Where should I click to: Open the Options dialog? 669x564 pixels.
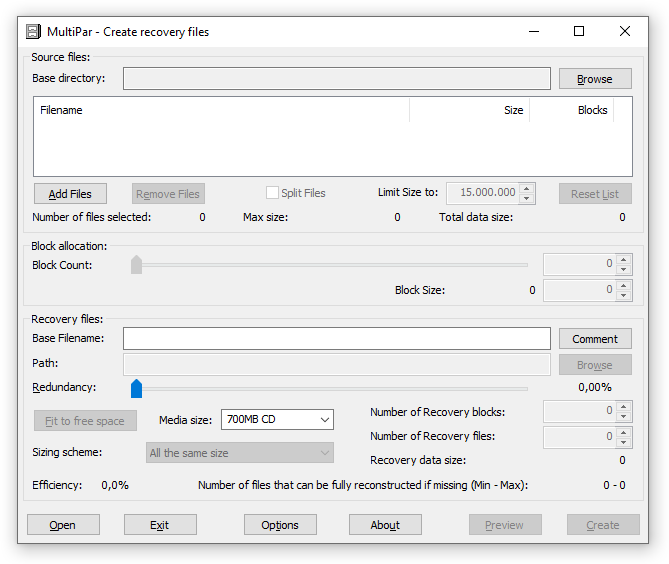pyautogui.click(x=280, y=525)
